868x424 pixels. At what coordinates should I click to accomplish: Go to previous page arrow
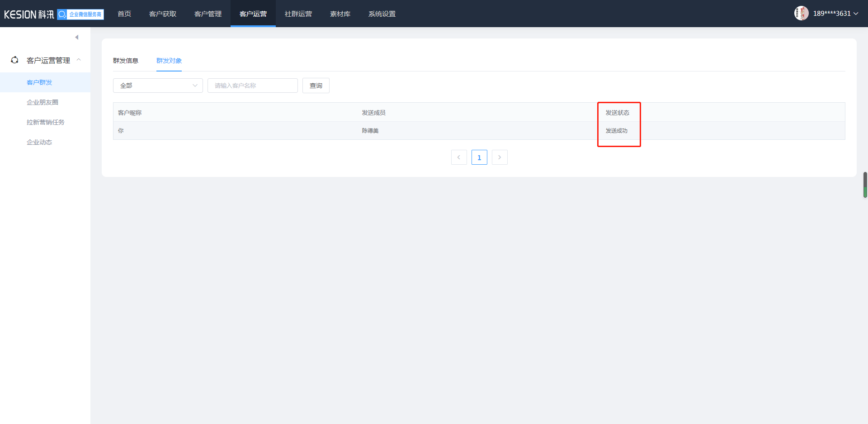click(x=459, y=157)
